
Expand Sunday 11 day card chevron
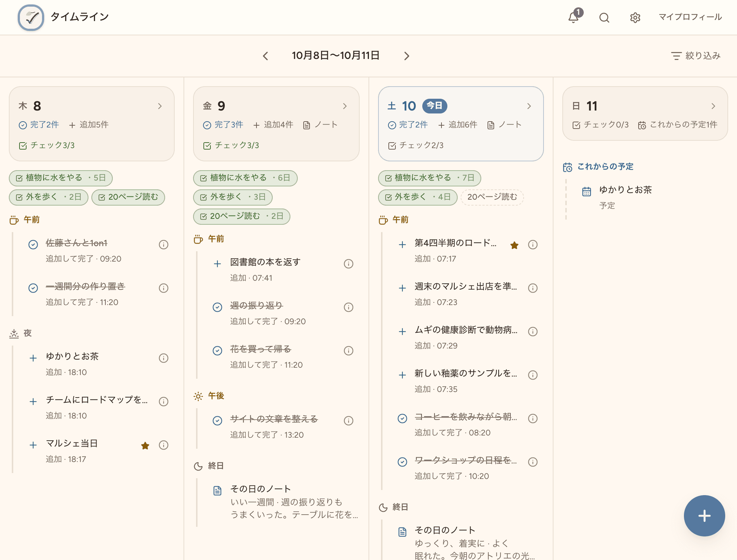[713, 106]
